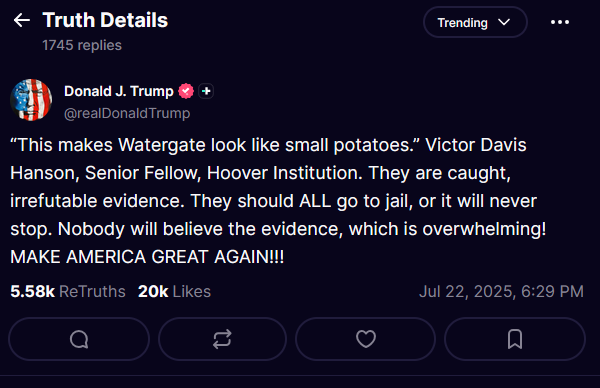Click the Jul 22, 2025 timestamp
Viewport: 600px width, 388px height.
click(x=501, y=292)
